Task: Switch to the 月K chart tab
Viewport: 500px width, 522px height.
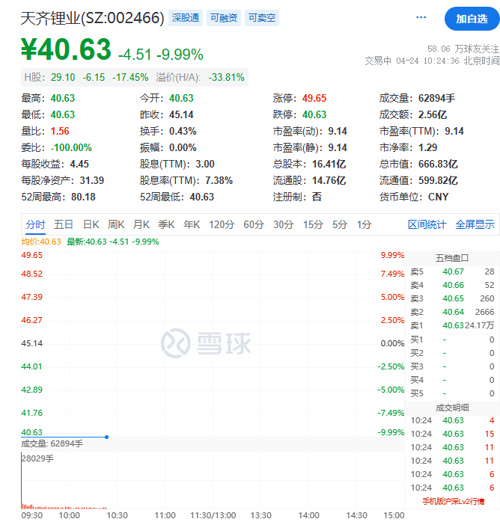Action: point(141,225)
